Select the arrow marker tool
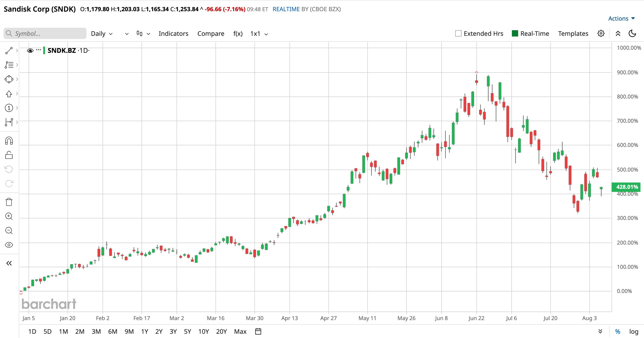 9,94
